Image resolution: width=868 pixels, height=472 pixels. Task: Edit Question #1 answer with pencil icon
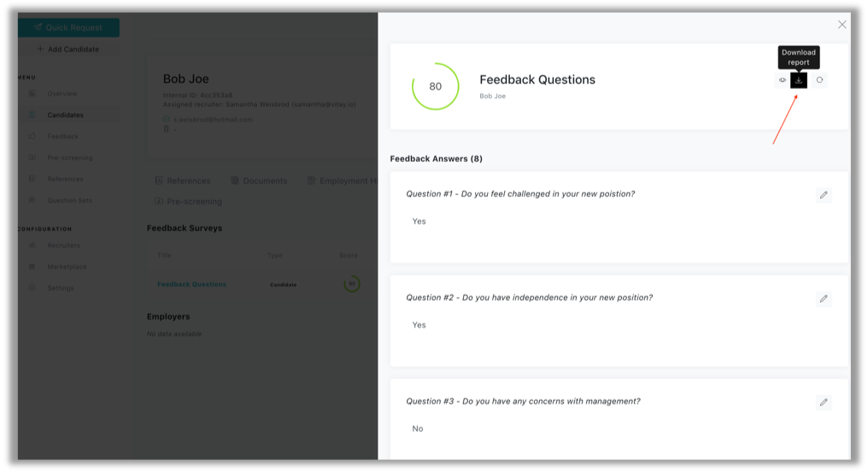824,195
